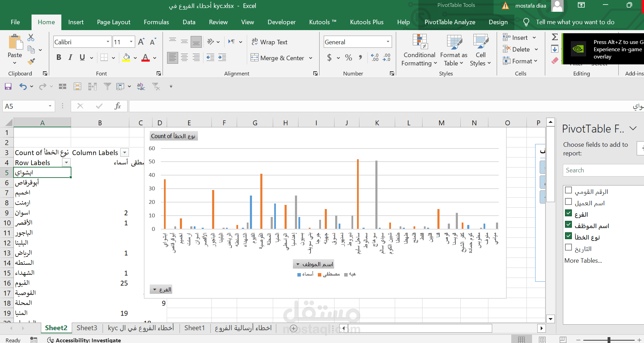Open the File tab
This screenshot has height=343, width=644.
[x=15, y=22]
